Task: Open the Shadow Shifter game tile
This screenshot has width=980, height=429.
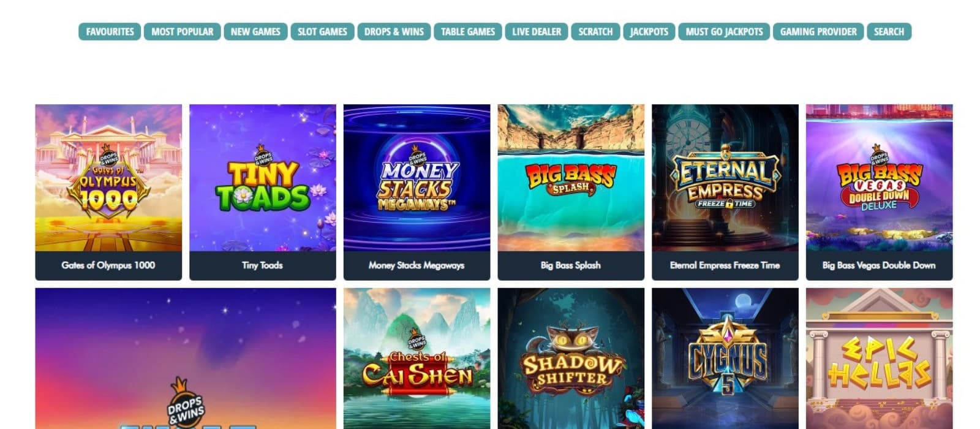Action: coord(571,359)
